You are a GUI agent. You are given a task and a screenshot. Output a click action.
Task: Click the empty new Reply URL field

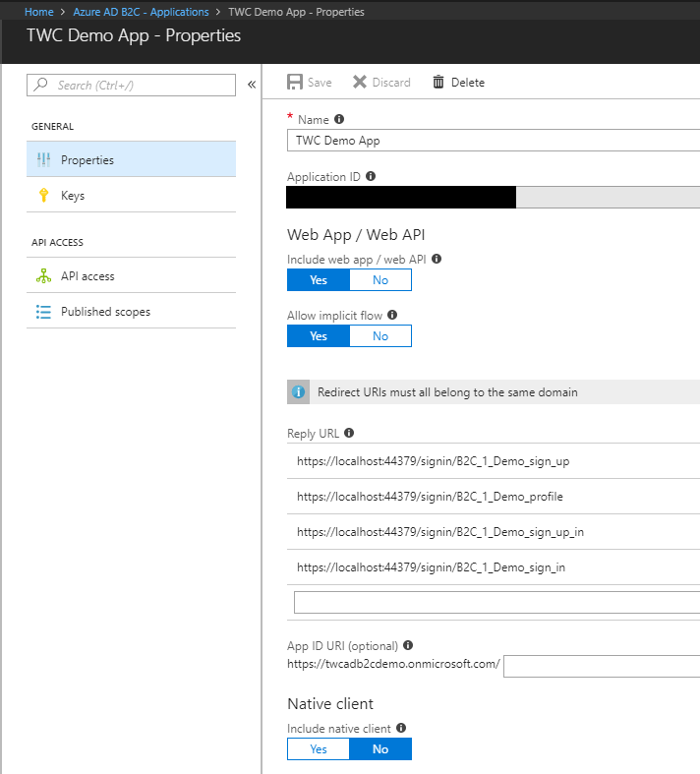coord(496,602)
